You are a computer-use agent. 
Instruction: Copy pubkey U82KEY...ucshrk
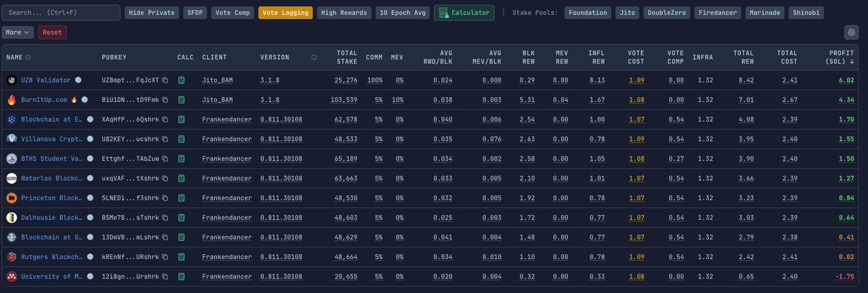(x=165, y=138)
